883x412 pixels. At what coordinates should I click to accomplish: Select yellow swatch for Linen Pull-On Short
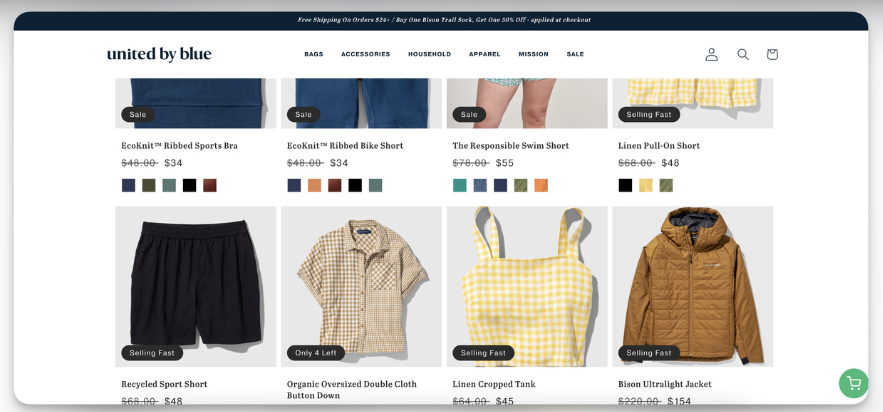point(645,185)
